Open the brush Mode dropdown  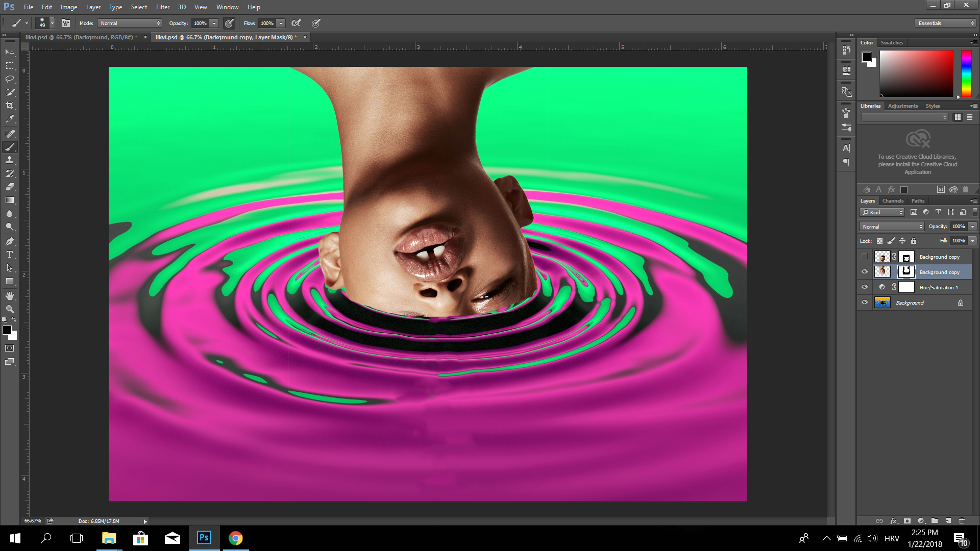[130, 23]
